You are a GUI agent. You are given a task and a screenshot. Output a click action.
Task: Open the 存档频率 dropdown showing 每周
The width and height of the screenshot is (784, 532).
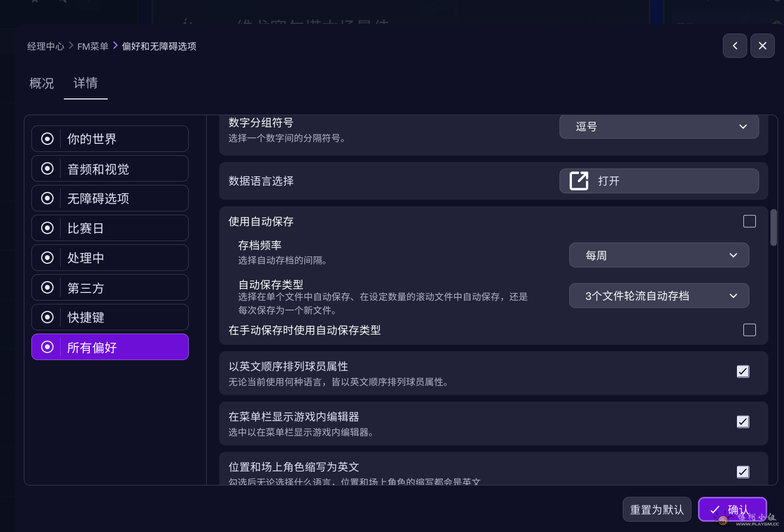pyautogui.click(x=658, y=255)
